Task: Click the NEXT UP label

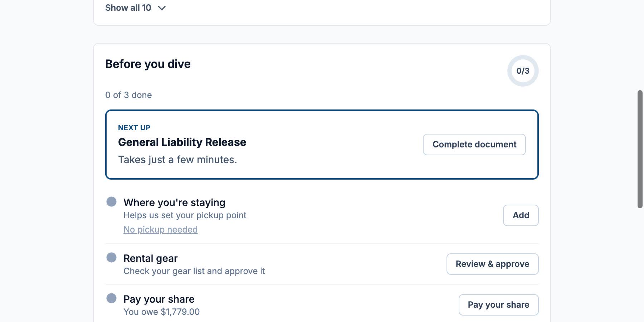Action: click(134, 128)
